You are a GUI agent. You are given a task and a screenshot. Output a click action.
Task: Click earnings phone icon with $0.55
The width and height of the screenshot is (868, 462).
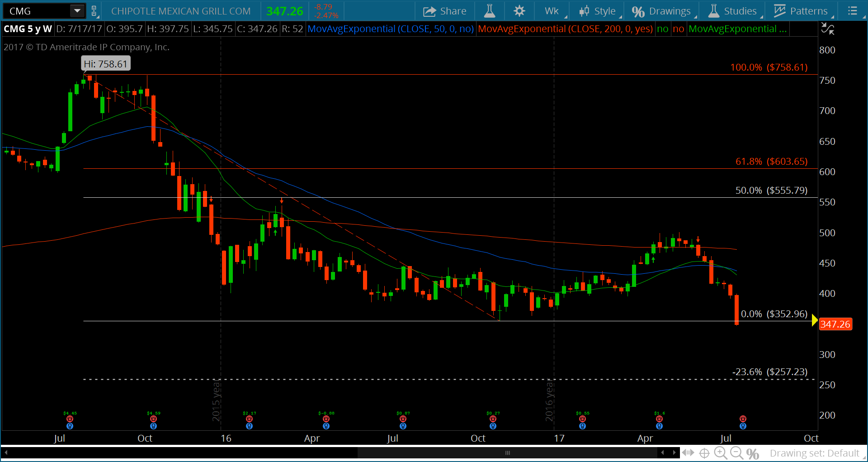coord(582,419)
